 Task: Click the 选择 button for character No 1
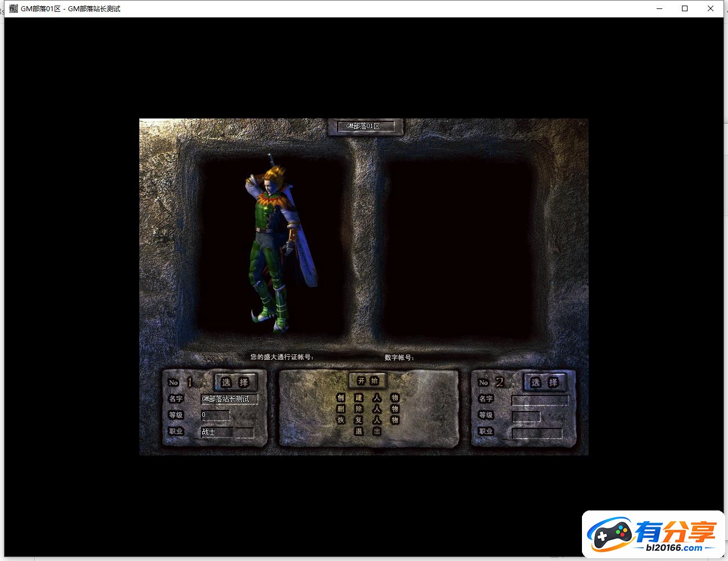(235, 382)
